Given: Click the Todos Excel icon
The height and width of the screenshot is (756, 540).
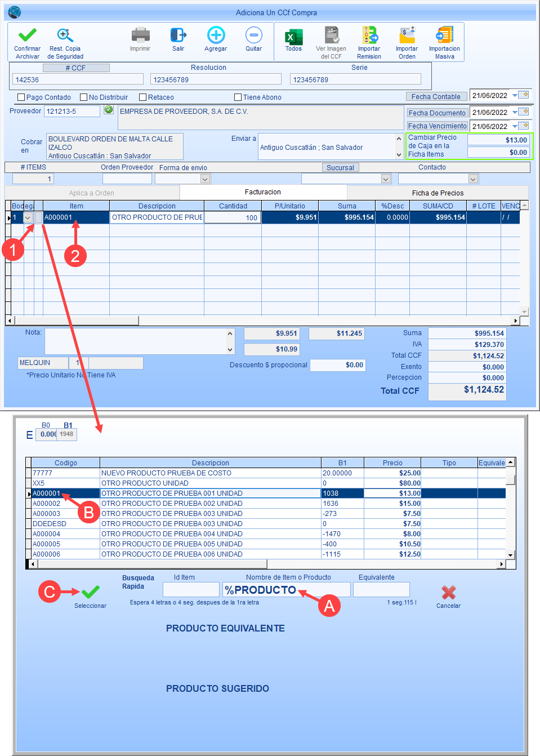Looking at the screenshot, I should [x=293, y=37].
